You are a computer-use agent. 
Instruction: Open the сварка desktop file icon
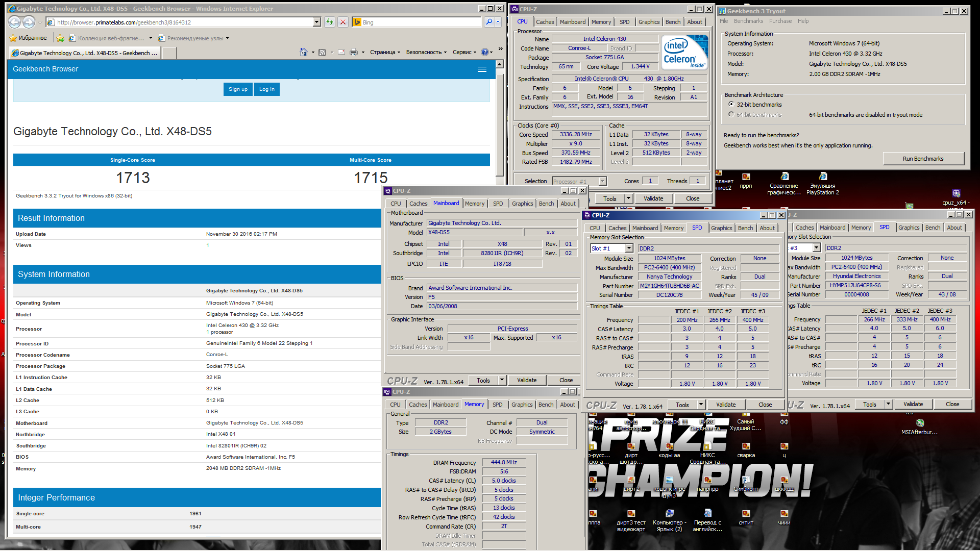coord(746,450)
